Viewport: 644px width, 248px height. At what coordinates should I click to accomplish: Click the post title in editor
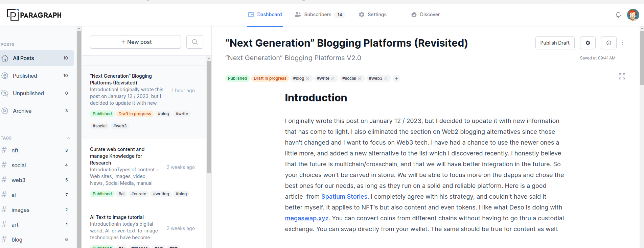[x=346, y=43]
